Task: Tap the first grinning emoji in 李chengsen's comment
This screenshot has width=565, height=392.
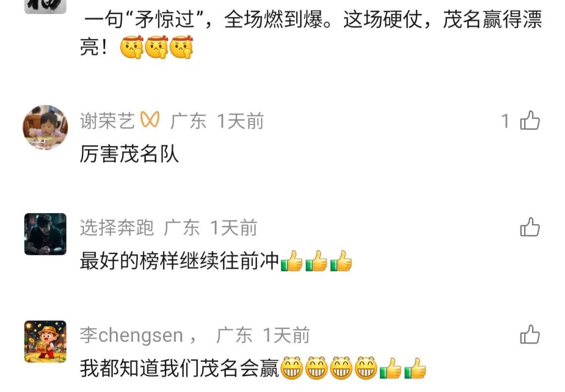Action: tap(291, 368)
